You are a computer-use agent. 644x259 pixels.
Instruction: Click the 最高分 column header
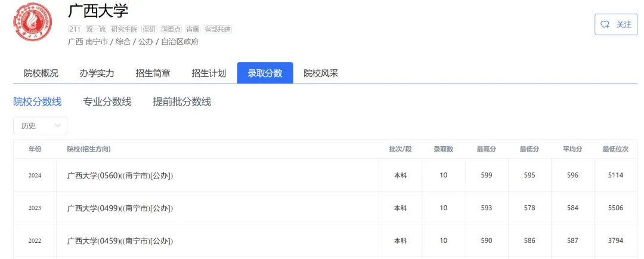click(x=487, y=149)
